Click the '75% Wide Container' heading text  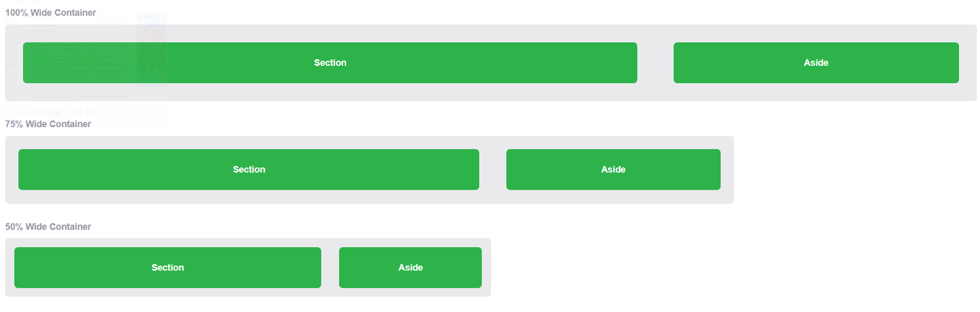point(48,124)
